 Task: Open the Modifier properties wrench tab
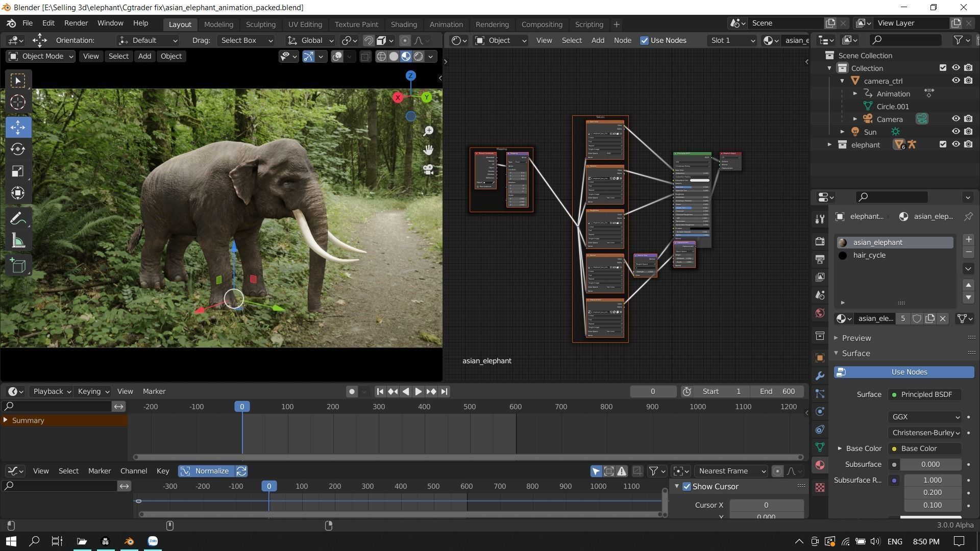[x=820, y=376]
